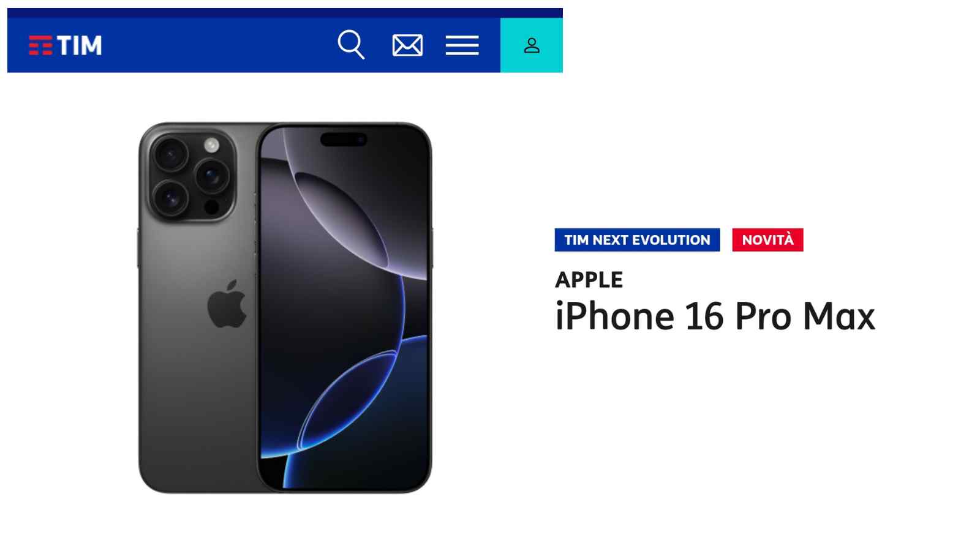Click the dark navy strip atop header
980x551 pixels.
(285, 13)
